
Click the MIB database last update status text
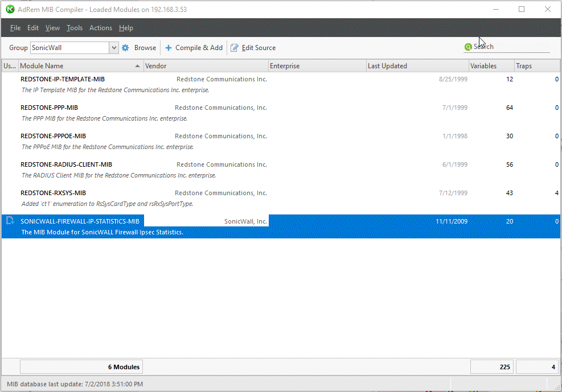(x=75, y=384)
